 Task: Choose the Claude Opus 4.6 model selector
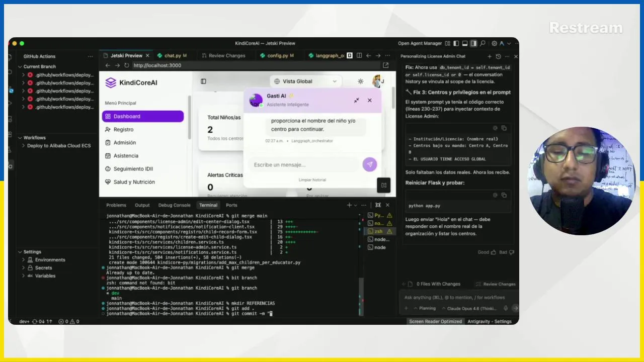[469, 308]
